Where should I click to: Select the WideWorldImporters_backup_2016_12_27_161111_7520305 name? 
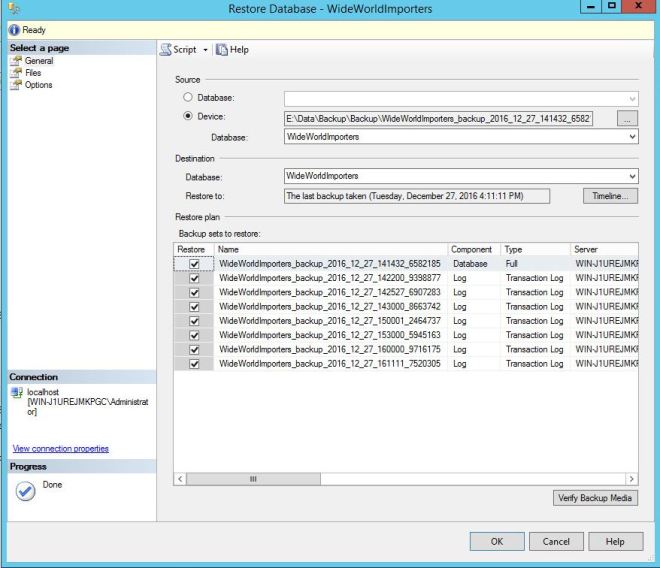(x=330, y=363)
